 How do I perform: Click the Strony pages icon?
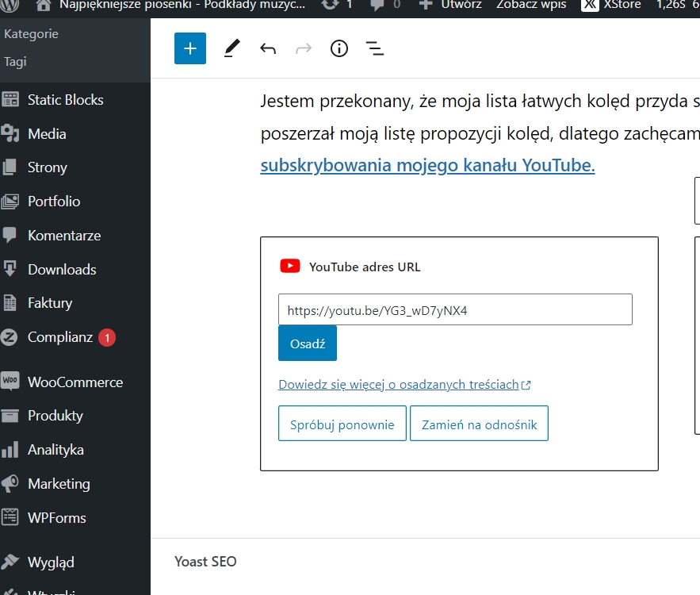click(10, 167)
